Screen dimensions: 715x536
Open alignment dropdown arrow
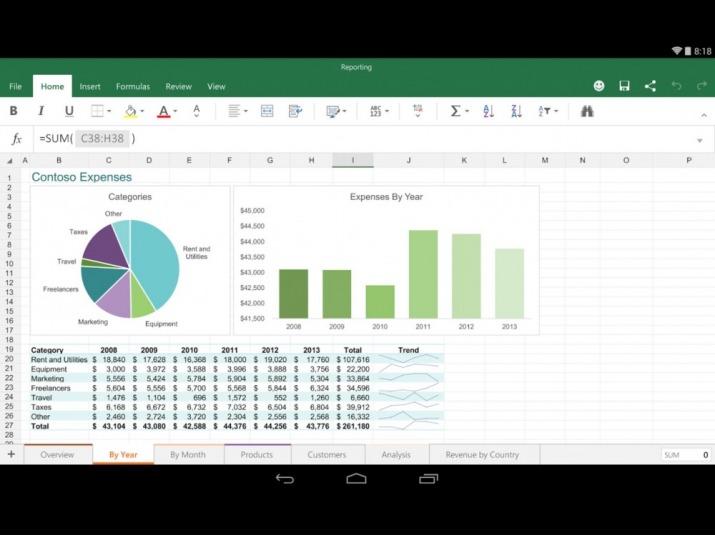tap(246, 111)
